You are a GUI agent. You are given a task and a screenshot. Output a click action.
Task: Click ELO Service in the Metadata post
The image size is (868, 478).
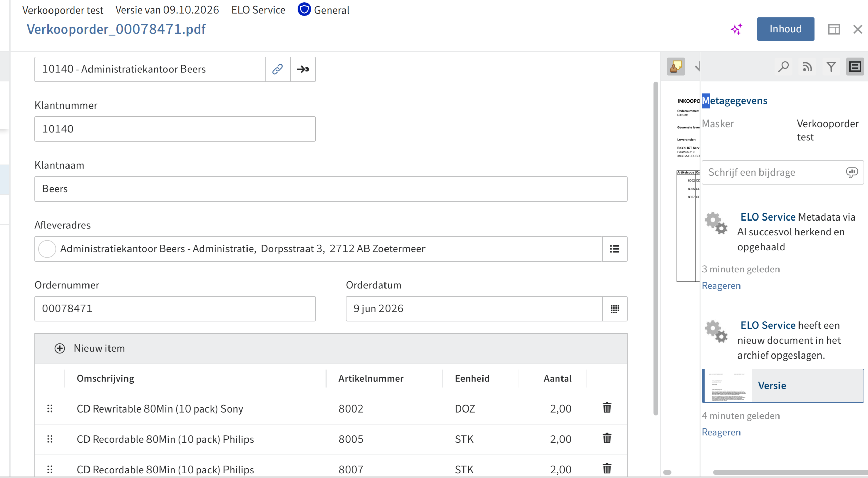768,217
